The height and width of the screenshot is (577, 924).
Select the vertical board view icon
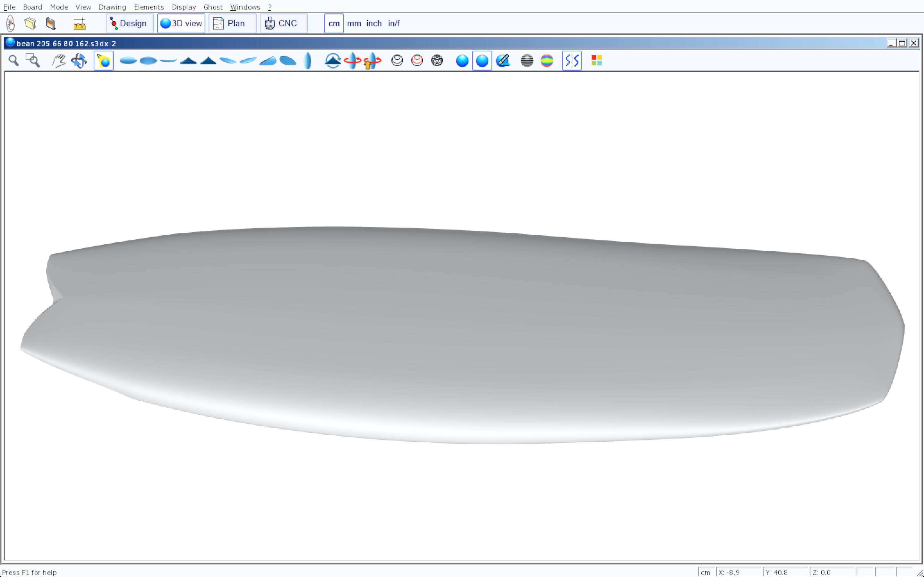point(308,61)
